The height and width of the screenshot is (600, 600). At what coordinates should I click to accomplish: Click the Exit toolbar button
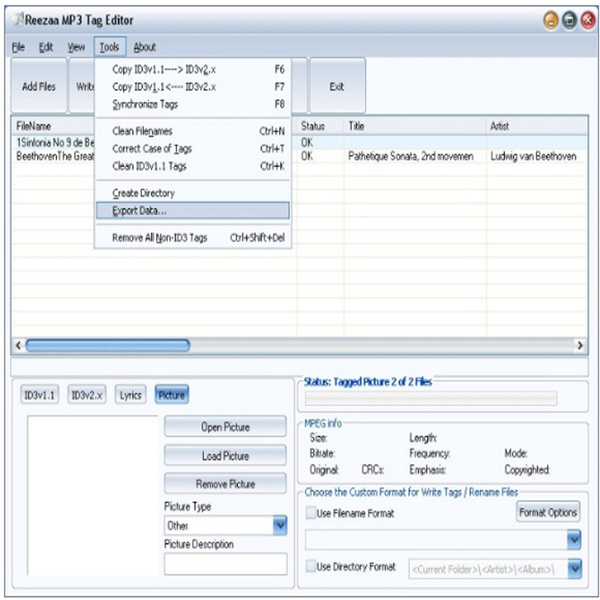pyautogui.click(x=337, y=86)
